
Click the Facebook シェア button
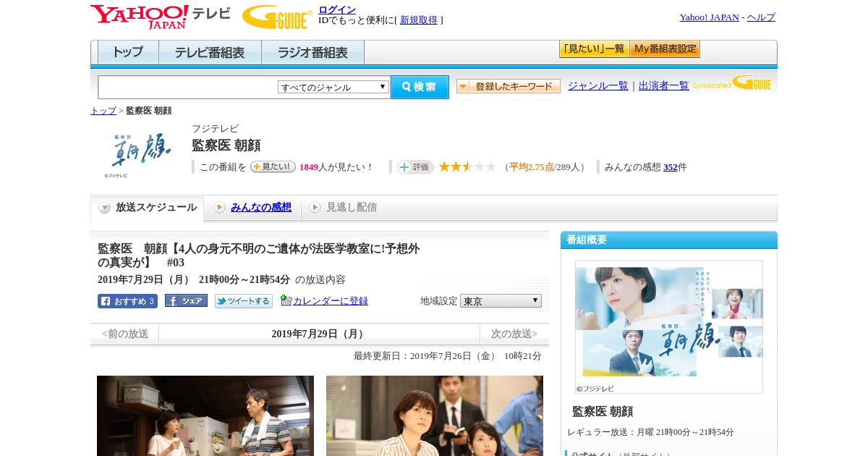pos(186,300)
